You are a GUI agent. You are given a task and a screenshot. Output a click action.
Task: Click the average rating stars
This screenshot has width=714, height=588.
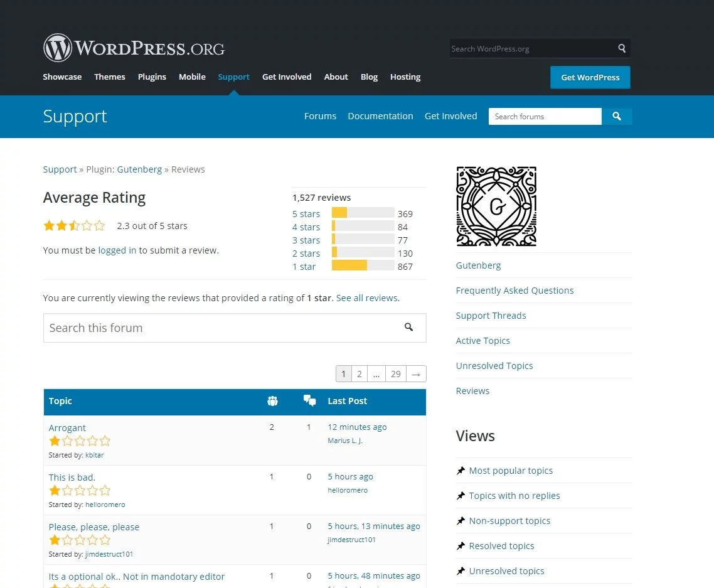tap(74, 225)
